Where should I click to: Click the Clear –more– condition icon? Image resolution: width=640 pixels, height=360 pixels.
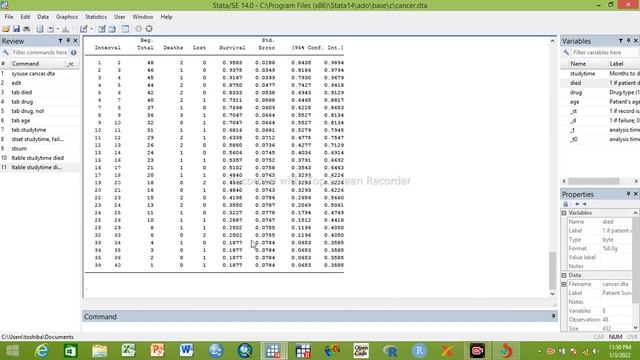(139, 29)
